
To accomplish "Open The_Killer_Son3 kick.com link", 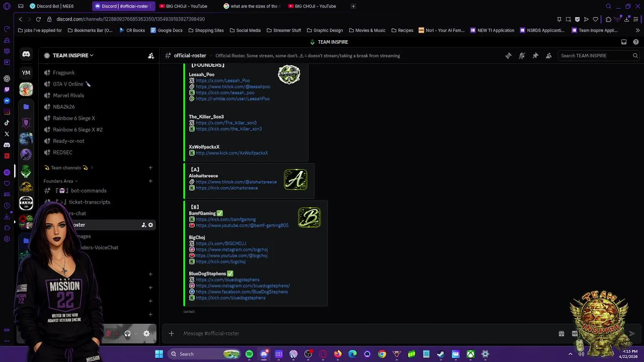I will coord(229,129).
